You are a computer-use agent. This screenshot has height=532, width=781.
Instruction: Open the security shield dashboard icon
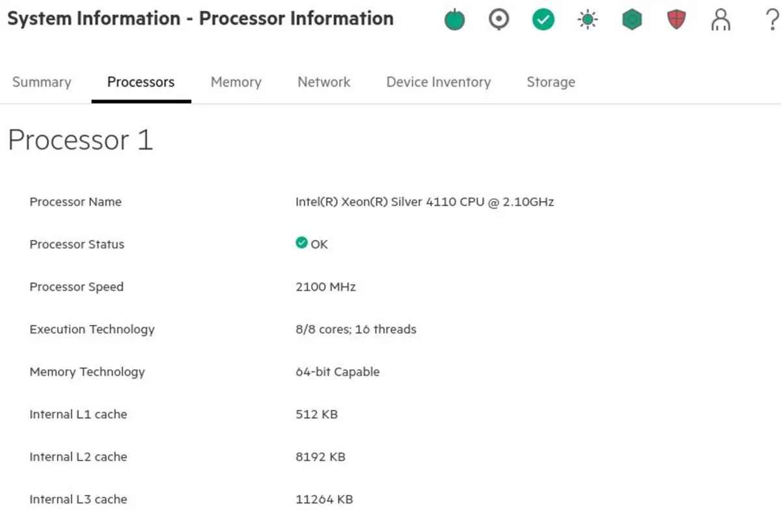(x=676, y=20)
